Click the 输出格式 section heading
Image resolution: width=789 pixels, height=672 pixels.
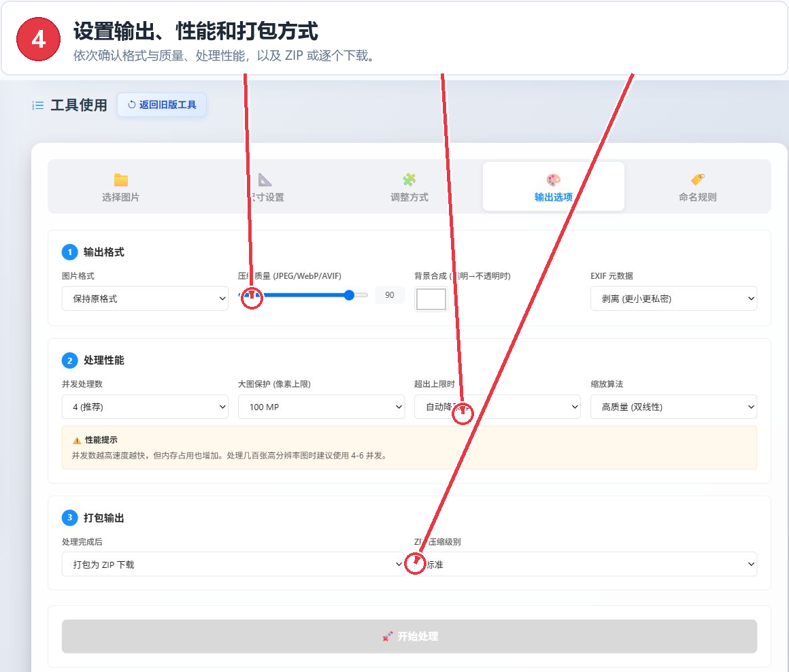(103, 252)
